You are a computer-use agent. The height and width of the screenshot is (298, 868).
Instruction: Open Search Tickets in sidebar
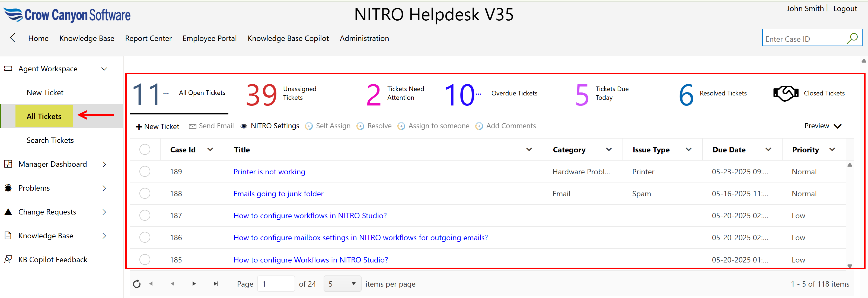point(50,140)
